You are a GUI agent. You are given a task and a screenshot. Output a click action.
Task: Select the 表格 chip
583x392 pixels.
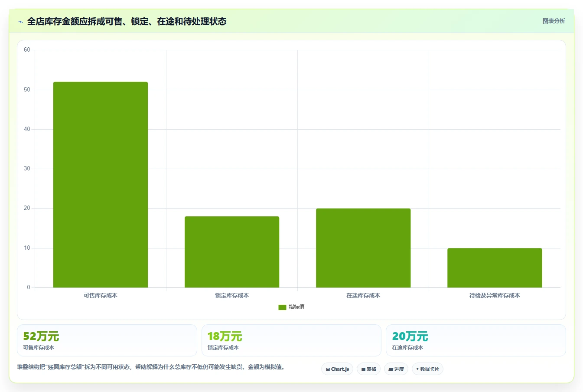coord(368,369)
